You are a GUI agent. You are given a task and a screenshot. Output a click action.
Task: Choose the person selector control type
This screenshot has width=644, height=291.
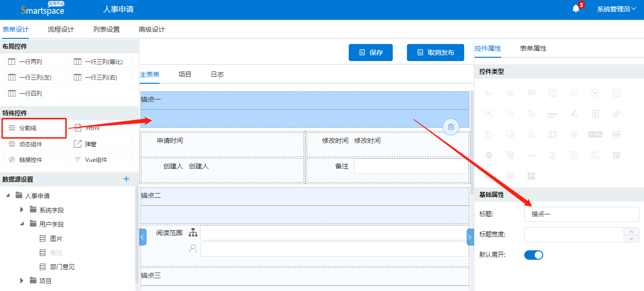click(531, 134)
